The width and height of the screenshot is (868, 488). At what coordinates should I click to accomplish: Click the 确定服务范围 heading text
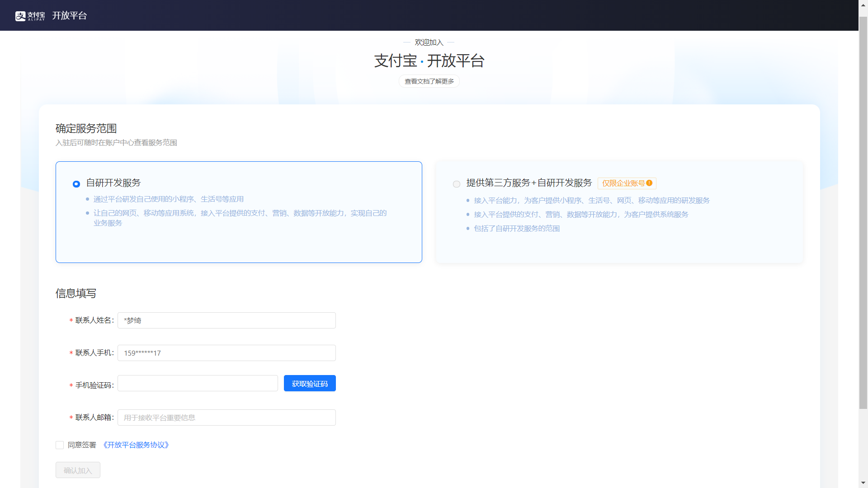(x=86, y=129)
